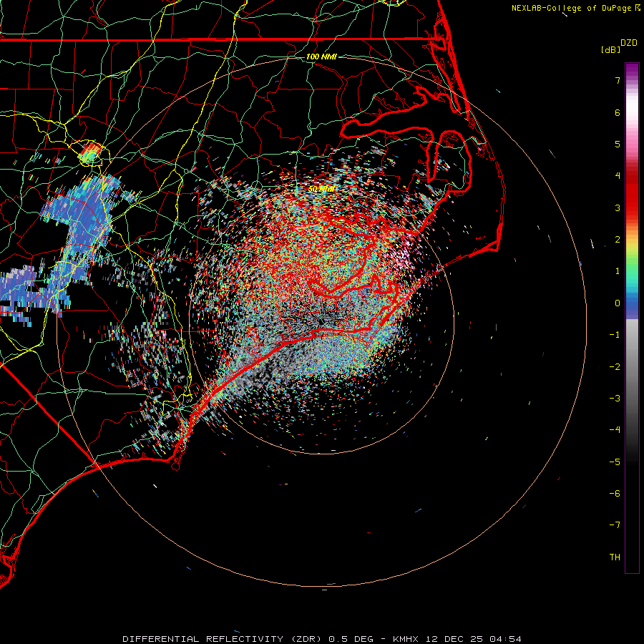Click legend value 5 on the scale

click(618, 144)
